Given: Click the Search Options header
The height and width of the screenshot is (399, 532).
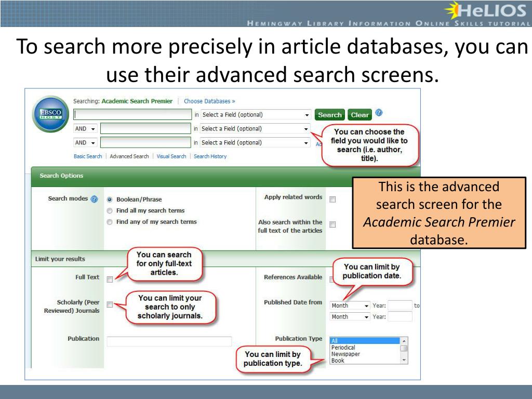Looking at the screenshot, I should pos(61,176).
